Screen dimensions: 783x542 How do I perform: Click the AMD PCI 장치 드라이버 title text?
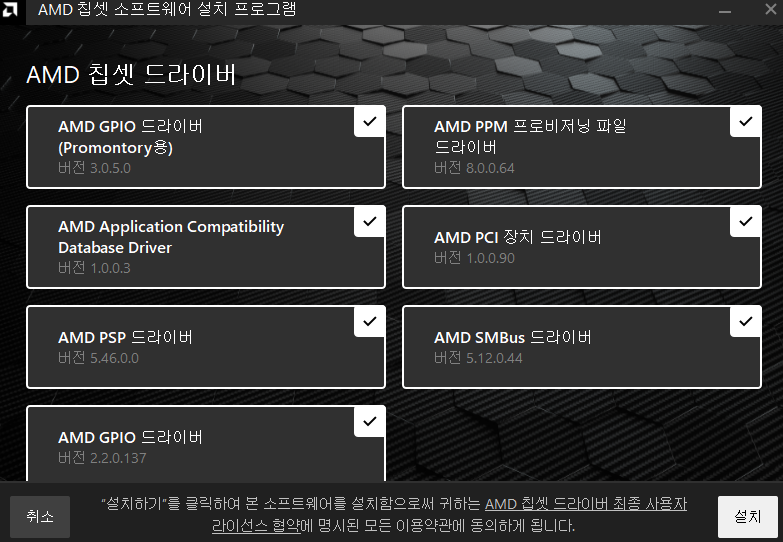coord(518,237)
